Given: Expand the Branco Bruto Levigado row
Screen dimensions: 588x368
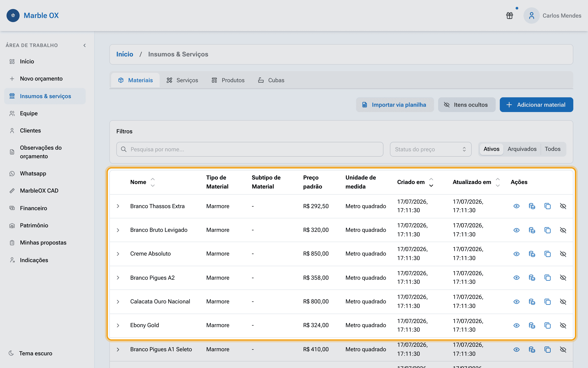Looking at the screenshot, I should point(118,230).
